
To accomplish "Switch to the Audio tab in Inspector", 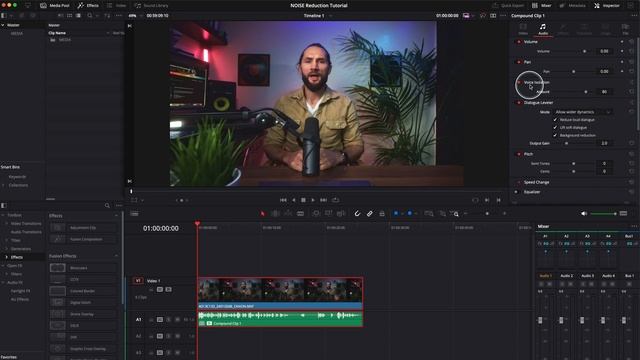I will [x=543, y=29].
